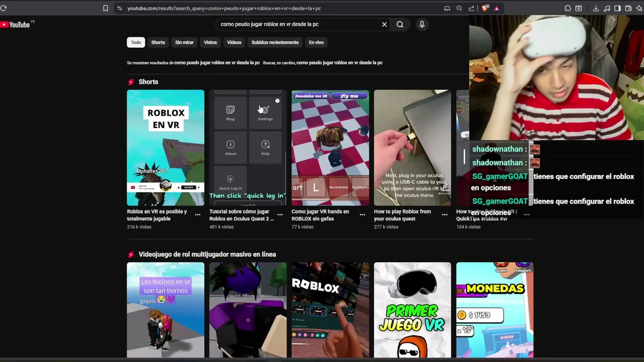Click the '77 k vistas' view count

pyautogui.click(x=302, y=227)
